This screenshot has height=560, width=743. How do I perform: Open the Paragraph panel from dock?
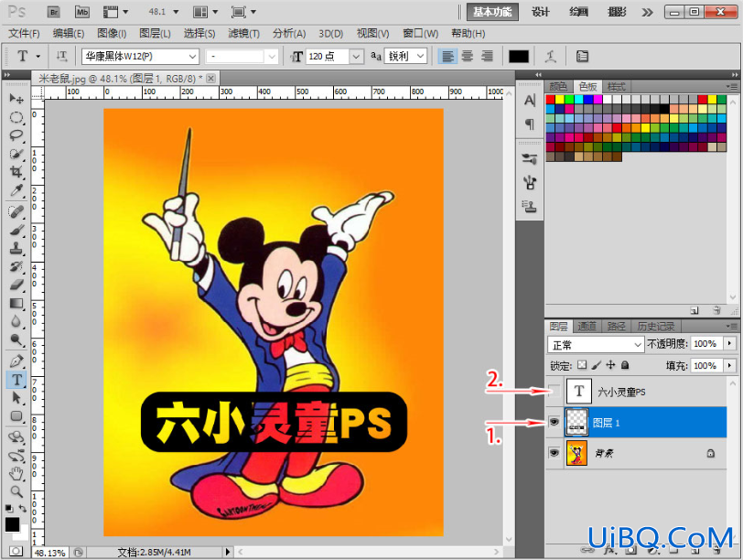click(x=530, y=124)
